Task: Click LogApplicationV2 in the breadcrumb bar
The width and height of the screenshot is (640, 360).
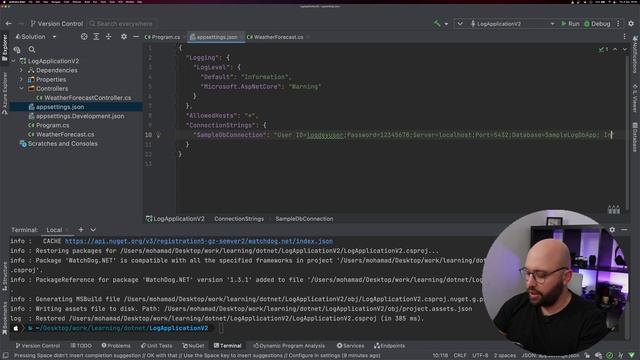Action: point(176,219)
